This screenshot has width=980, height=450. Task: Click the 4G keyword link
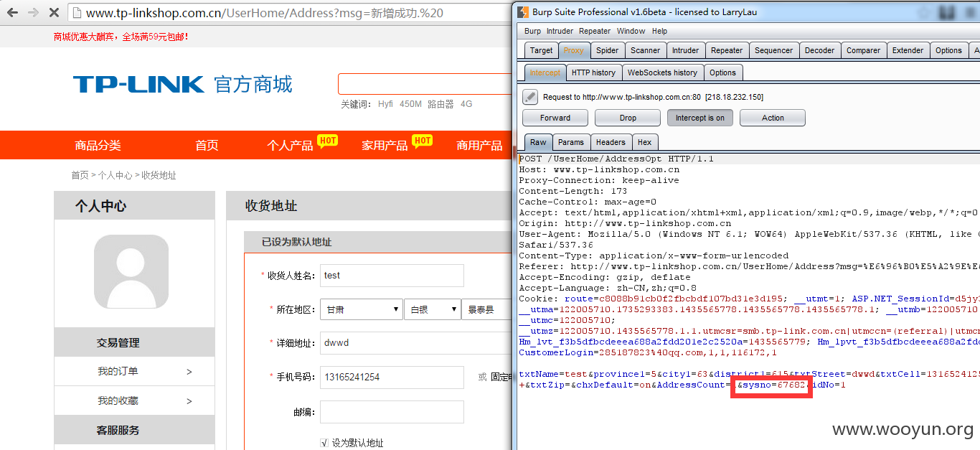tap(466, 104)
